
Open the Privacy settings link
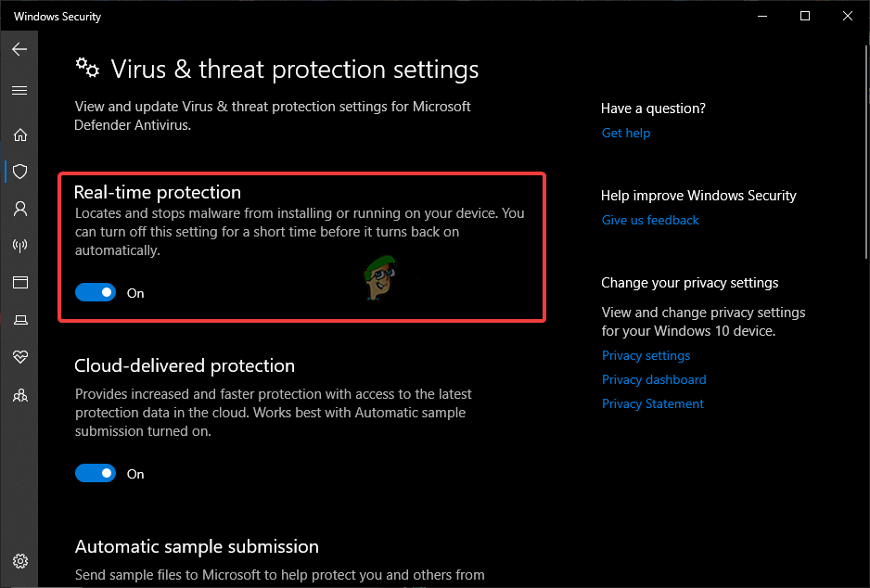click(x=646, y=355)
